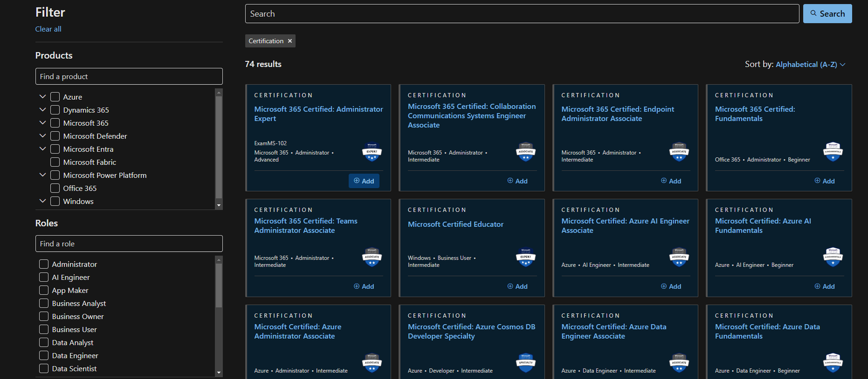Expand the Microsoft Defender subcategories
Viewport: 868px width, 379px height.
[42, 136]
